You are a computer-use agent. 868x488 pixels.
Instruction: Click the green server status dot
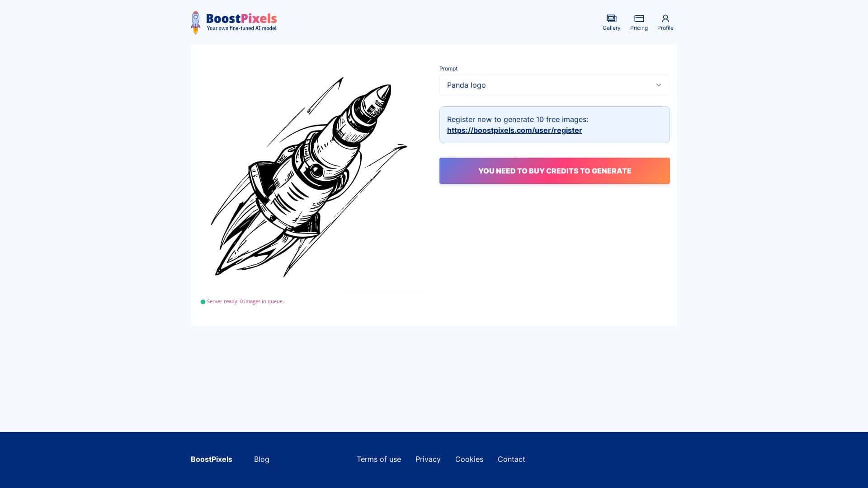click(x=203, y=301)
